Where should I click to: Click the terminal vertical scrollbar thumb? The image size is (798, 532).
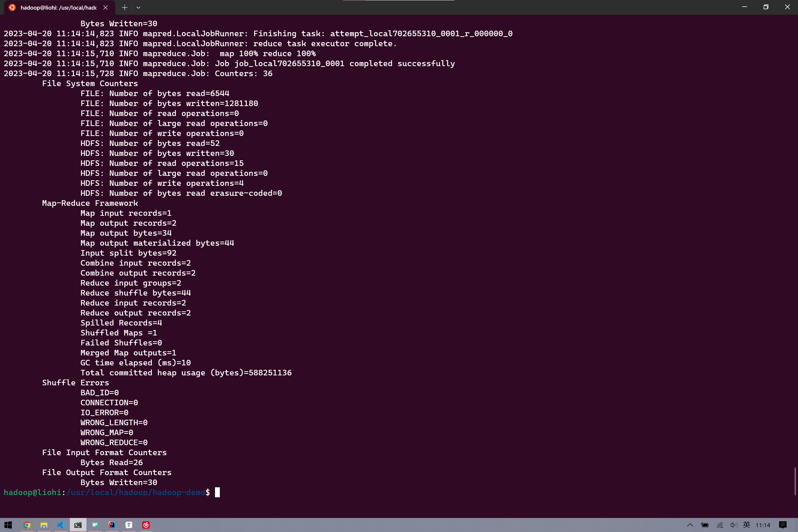coord(795,481)
